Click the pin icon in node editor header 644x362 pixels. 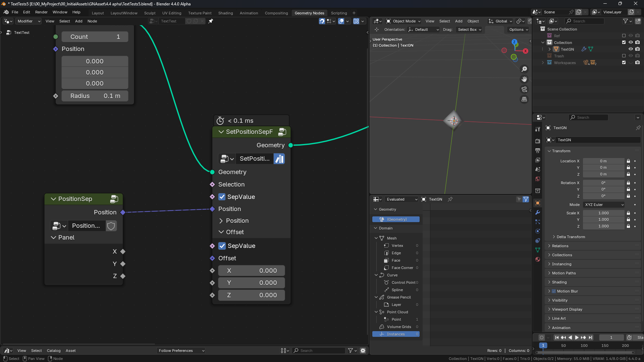point(211,21)
